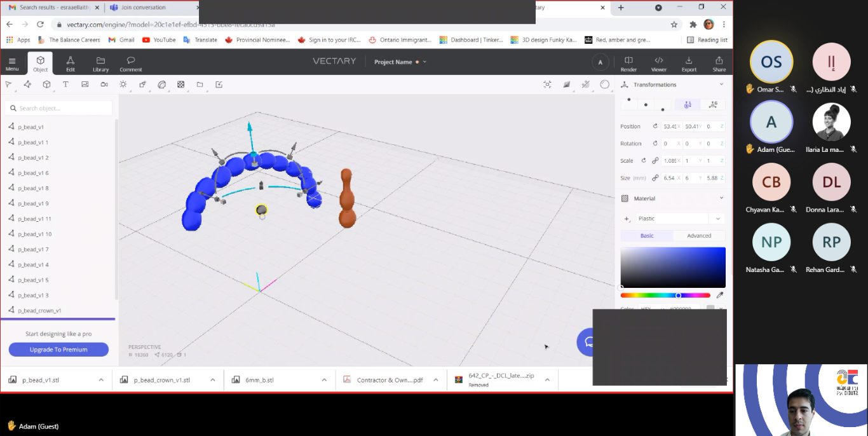Set pivot alignment to the center dot
Screen dimensions: 868x436
click(646, 105)
